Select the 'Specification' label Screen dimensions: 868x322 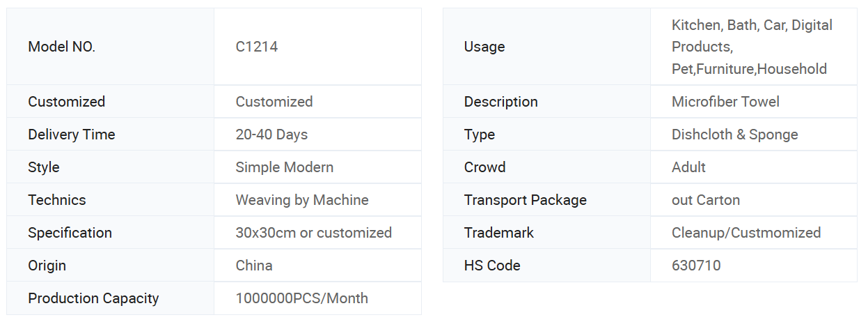70,233
